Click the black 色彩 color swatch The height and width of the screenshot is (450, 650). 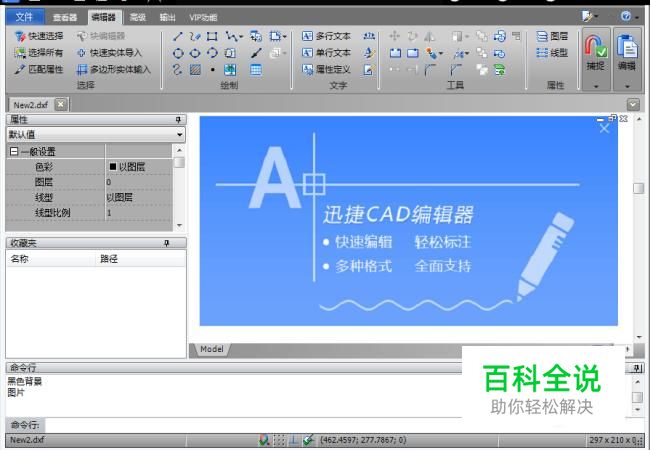(x=112, y=167)
